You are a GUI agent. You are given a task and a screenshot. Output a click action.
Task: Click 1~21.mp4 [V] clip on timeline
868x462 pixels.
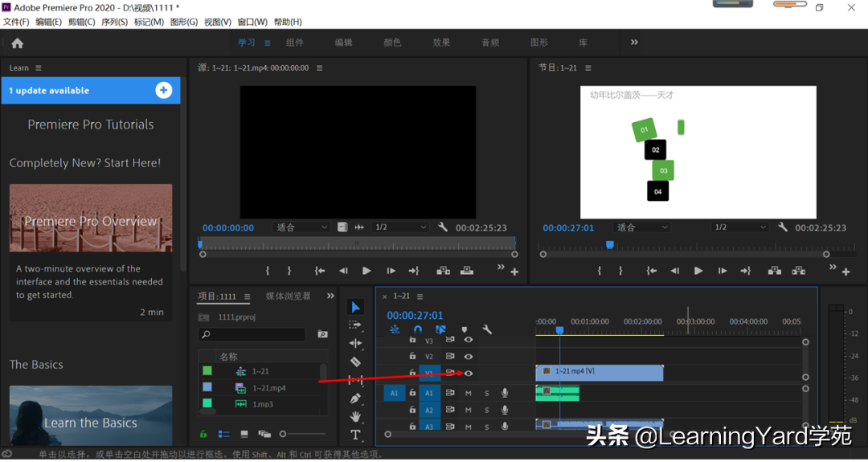[599, 373]
